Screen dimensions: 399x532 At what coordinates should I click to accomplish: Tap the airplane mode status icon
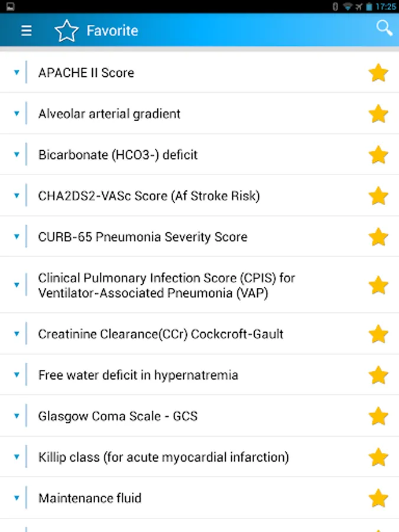point(358,7)
